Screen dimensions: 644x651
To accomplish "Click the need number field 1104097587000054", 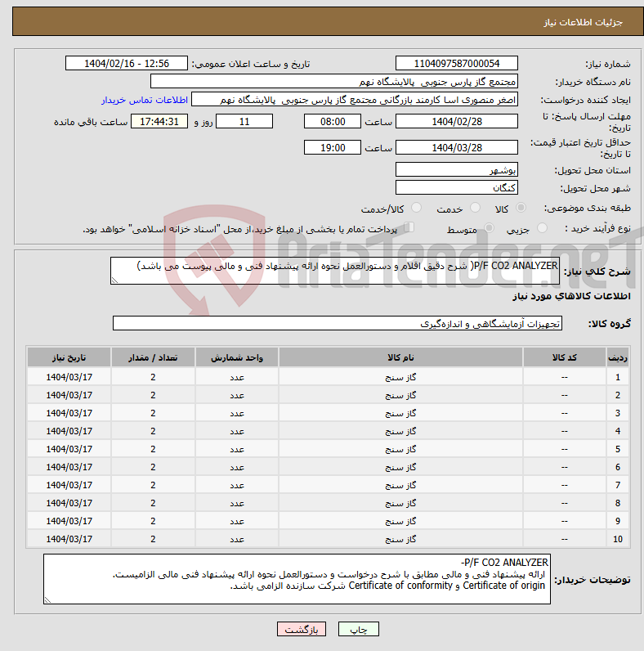I will click(457, 64).
